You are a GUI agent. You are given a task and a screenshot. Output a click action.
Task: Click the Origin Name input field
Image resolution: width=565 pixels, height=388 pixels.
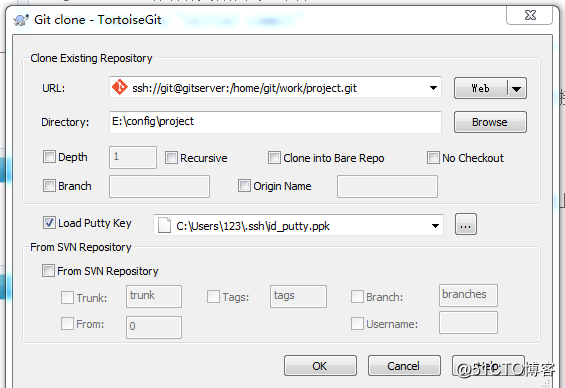coord(387,186)
